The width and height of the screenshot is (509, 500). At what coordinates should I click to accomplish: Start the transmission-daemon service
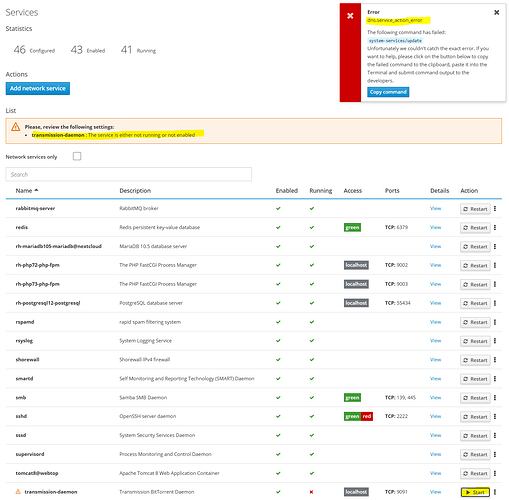(x=475, y=492)
